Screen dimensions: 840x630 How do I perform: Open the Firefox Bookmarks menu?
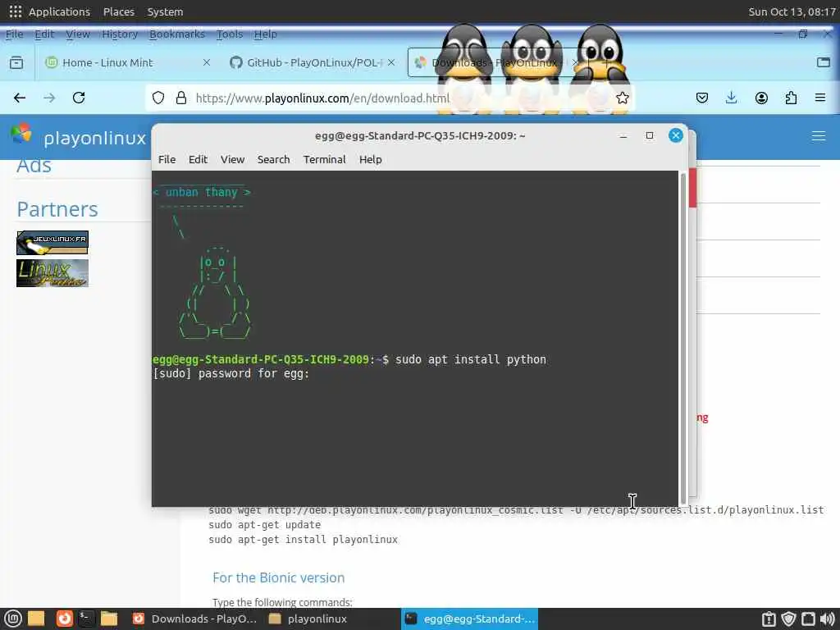point(177,34)
